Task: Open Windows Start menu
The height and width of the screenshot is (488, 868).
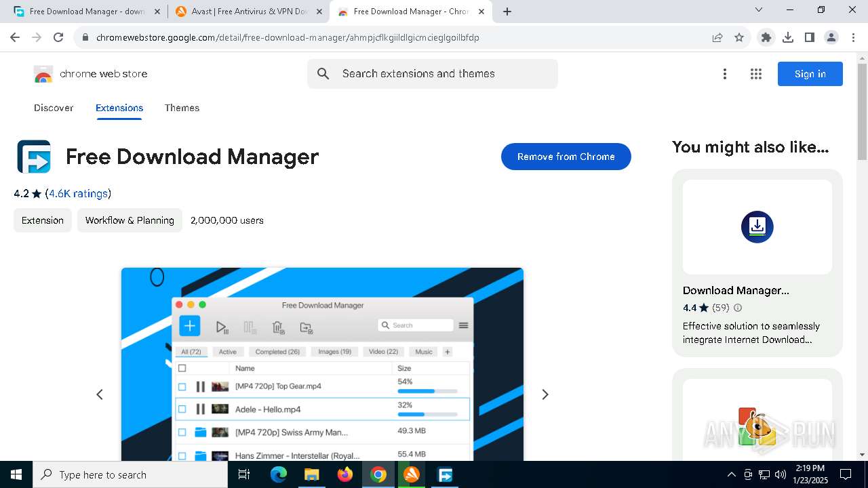Action: pyautogui.click(x=16, y=474)
